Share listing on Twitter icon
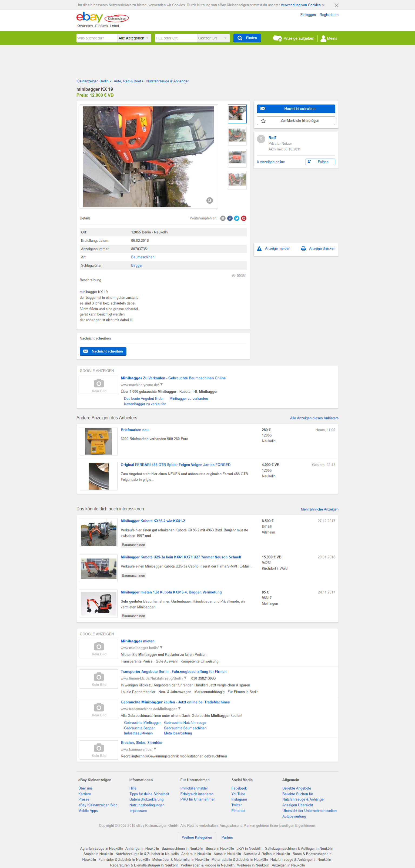The height and width of the screenshot is (868, 415). [237, 218]
